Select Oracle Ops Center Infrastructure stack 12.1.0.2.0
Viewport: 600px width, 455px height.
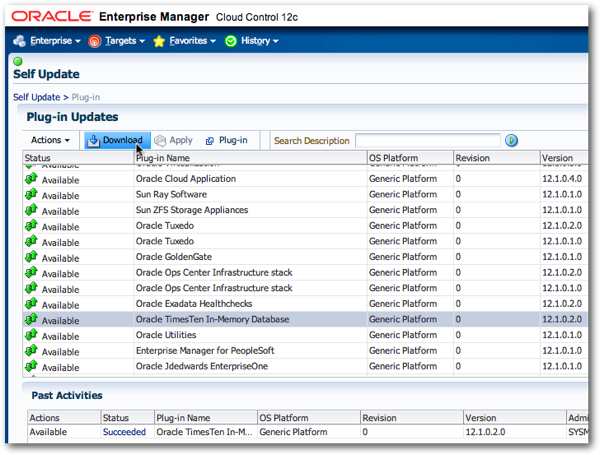(x=305, y=272)
